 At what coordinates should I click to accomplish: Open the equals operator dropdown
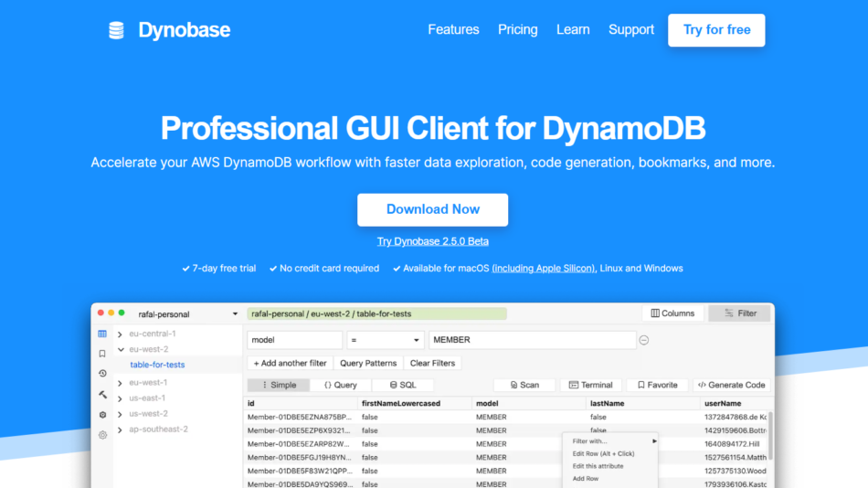[385, 340]
